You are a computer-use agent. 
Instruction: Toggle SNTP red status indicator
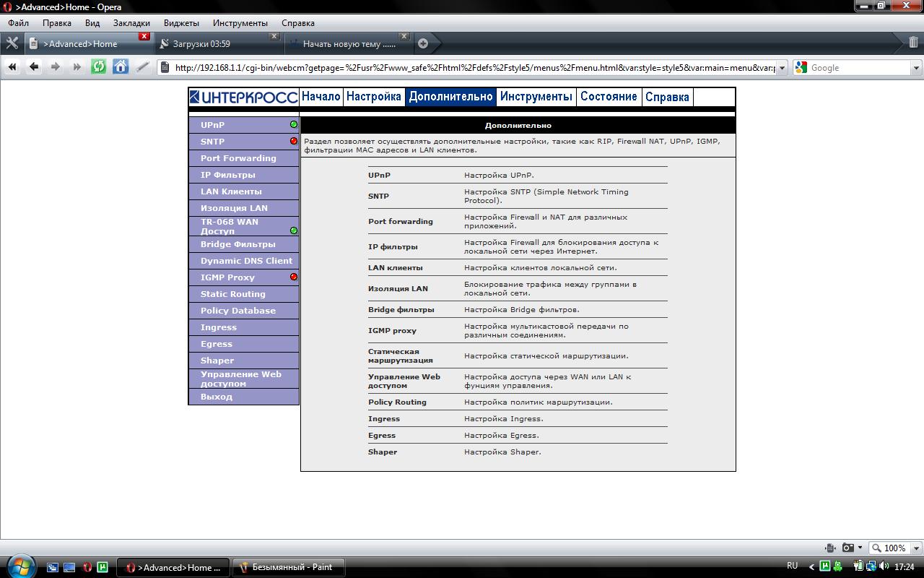294,142
